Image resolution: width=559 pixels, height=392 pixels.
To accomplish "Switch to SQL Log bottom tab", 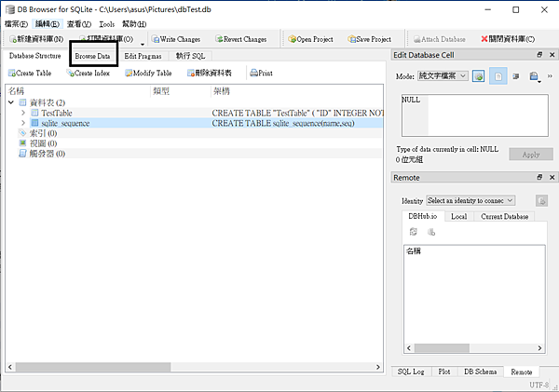I will coord(411,372).
